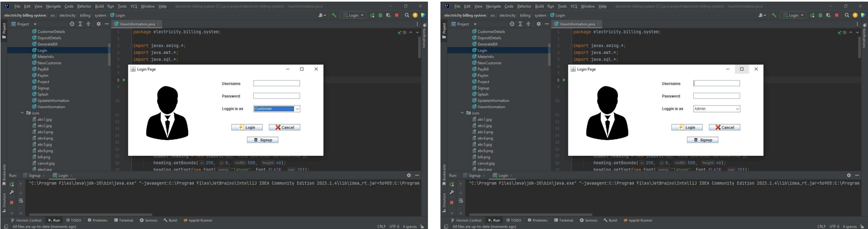The height and width of the screenshot is (229, 868).
Task: Click the Build hammer icon in left screenshot
Action: click(x=333, y=15)
